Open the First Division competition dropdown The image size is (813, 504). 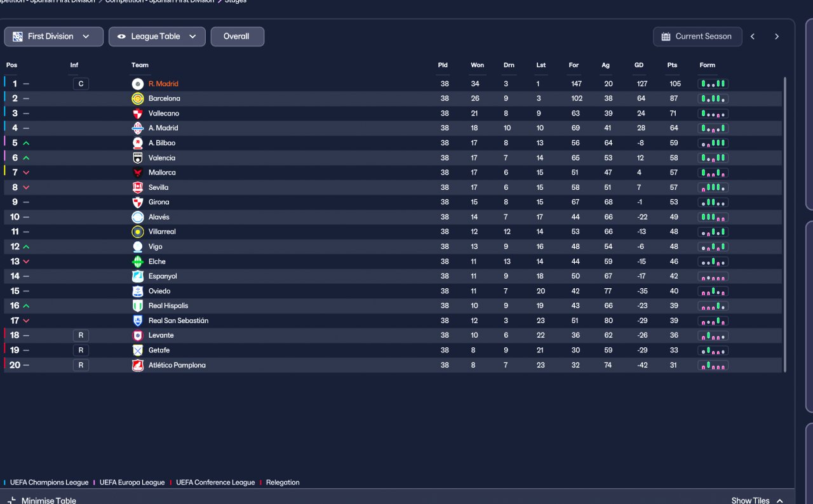click(54, 37)
